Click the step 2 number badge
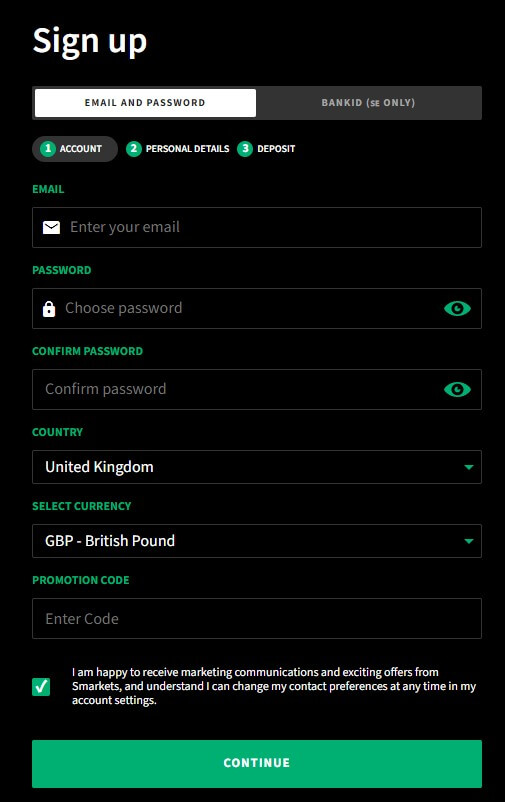505x802 pixels. pos(134,149)
